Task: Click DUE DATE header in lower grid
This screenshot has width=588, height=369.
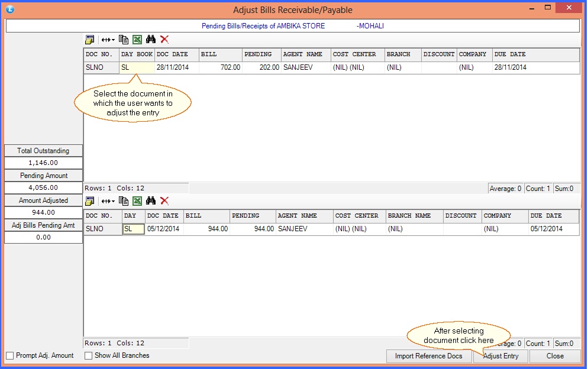Action: (x=554, y=216)
